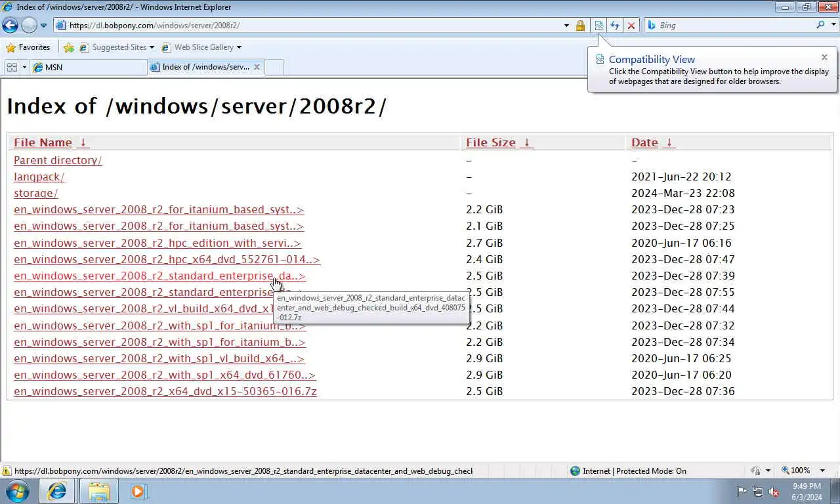The height and width of the screenshot is (504, 840).
Task: Click the Stop loading red X icon
Action: [x=631, y=26]
